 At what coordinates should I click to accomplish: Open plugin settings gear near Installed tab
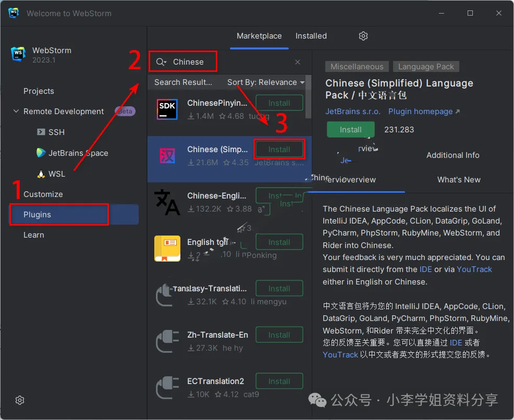(x=363, y=36)
